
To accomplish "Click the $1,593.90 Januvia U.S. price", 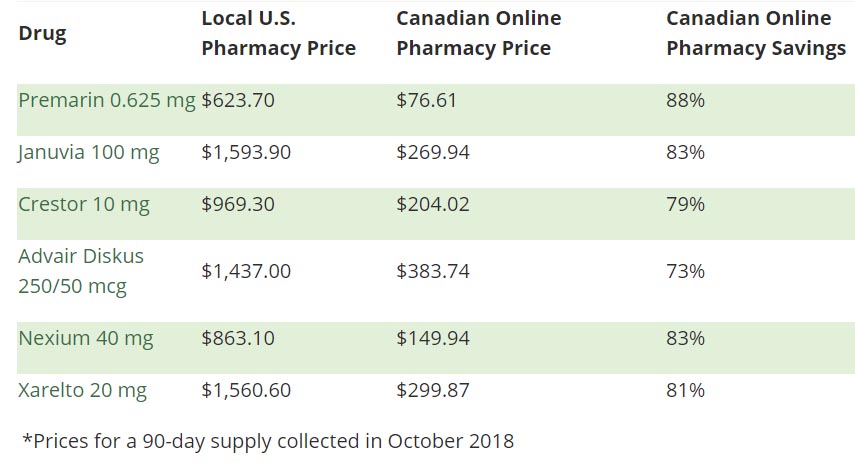I will (x=246, y=152).
